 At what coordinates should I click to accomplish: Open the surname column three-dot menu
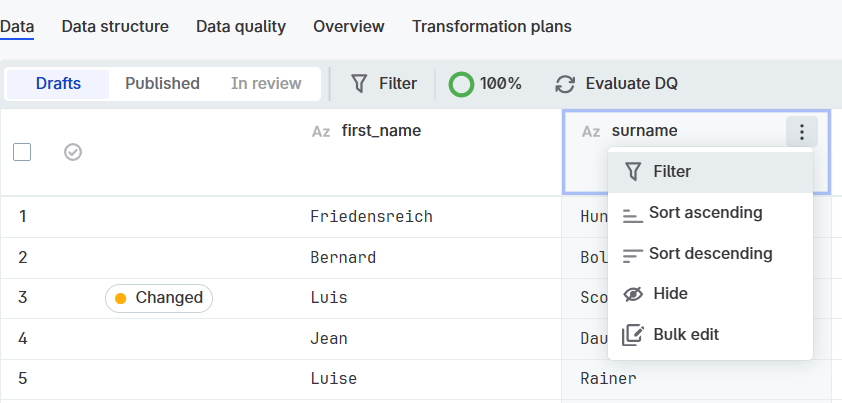tap(801, 132)
